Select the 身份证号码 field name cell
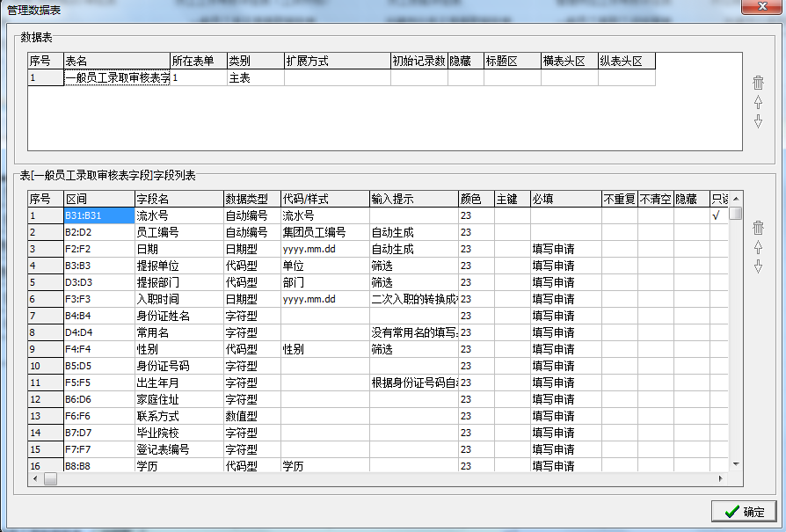This screenshot has width=786, height=532. 179,366
